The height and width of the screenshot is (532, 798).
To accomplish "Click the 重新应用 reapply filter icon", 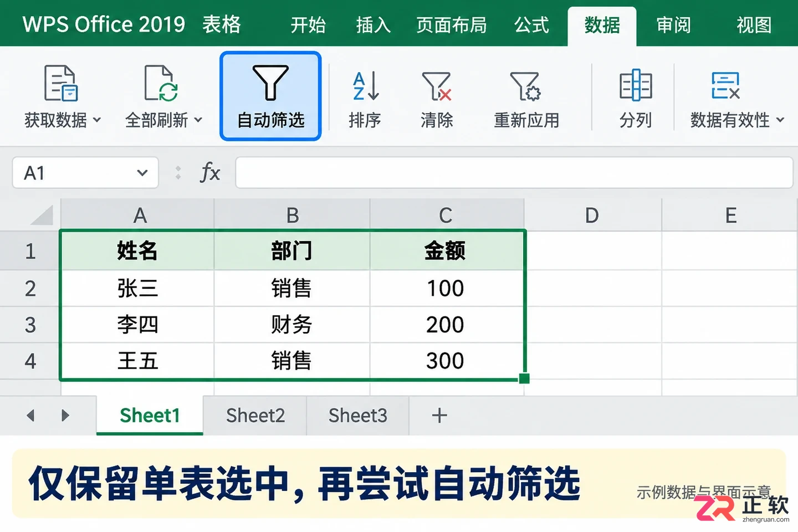I will tap(525, 86).
